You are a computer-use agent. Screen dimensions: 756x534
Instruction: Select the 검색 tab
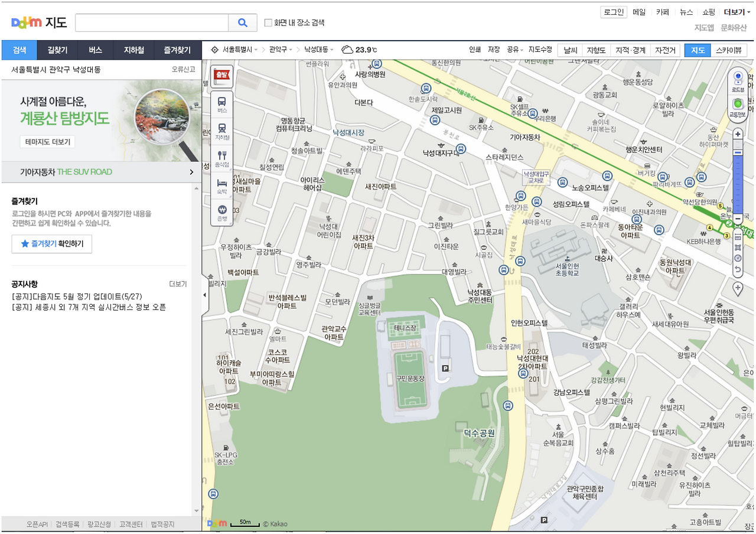[19, 50]
